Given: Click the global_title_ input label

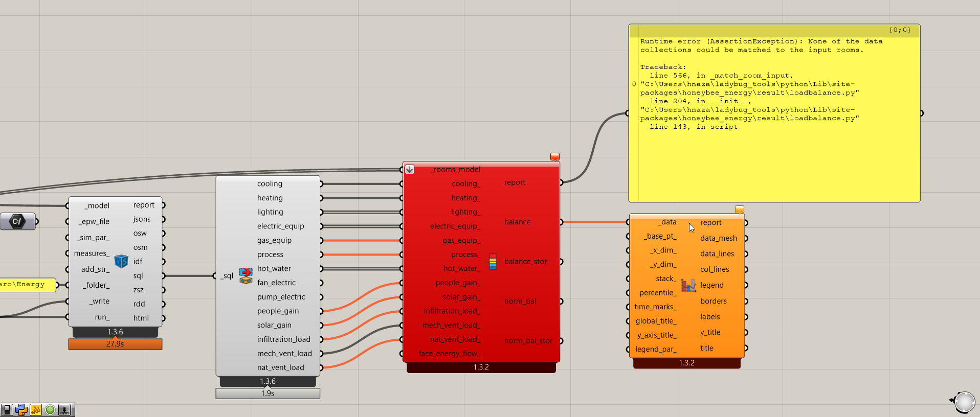Looking at the screenshot, I should click(x=656, y=321).
